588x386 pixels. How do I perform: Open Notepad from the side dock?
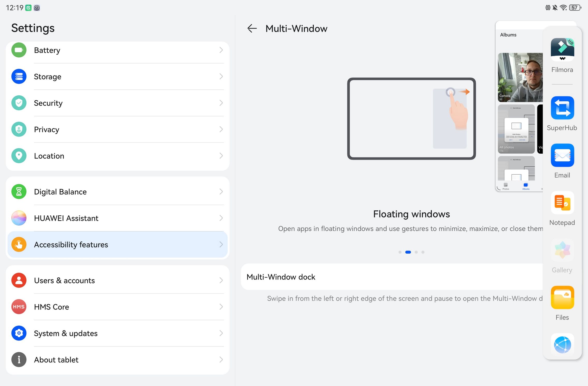562,203
